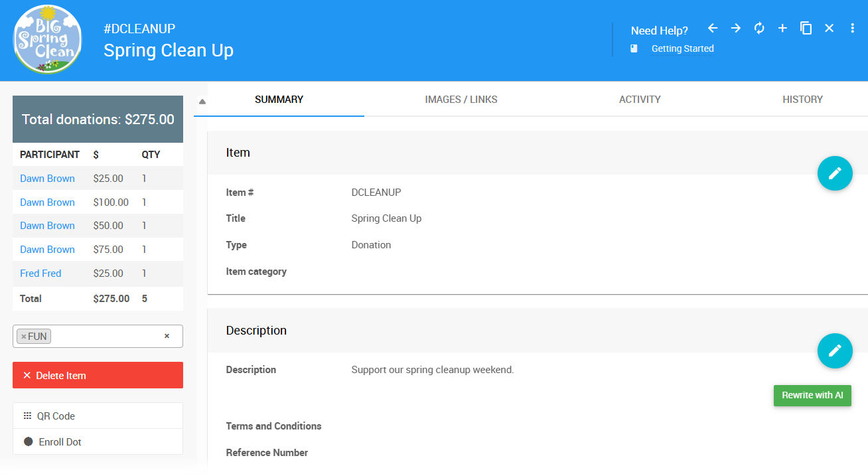Remove the FUN tag with its x
Viewport: 868px width, 476px height.
(x=23, y=337)
